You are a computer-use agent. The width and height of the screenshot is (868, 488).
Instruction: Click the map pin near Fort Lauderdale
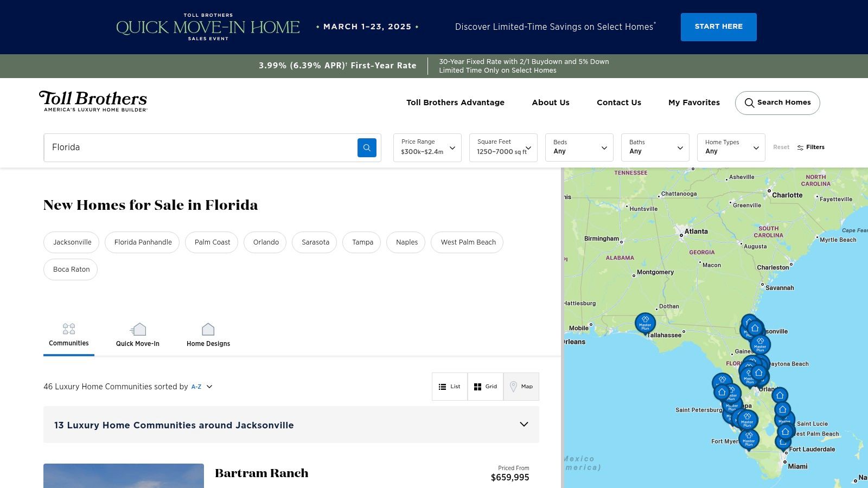pos(782,443)
